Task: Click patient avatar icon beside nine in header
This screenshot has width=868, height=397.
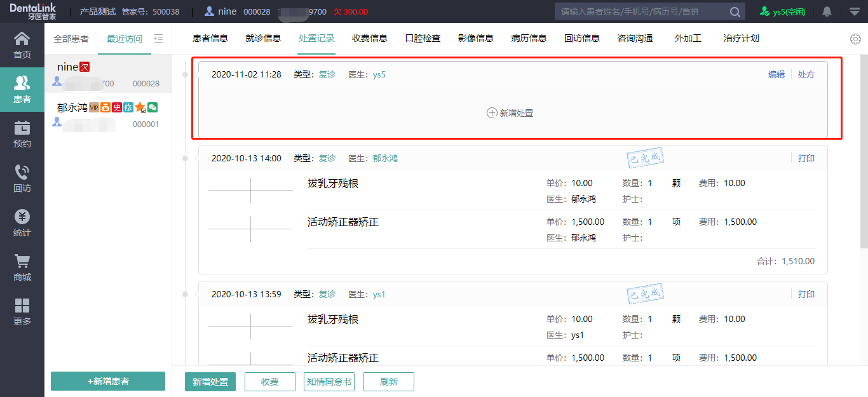Action: pyautogui.click(x=209, y=11)
